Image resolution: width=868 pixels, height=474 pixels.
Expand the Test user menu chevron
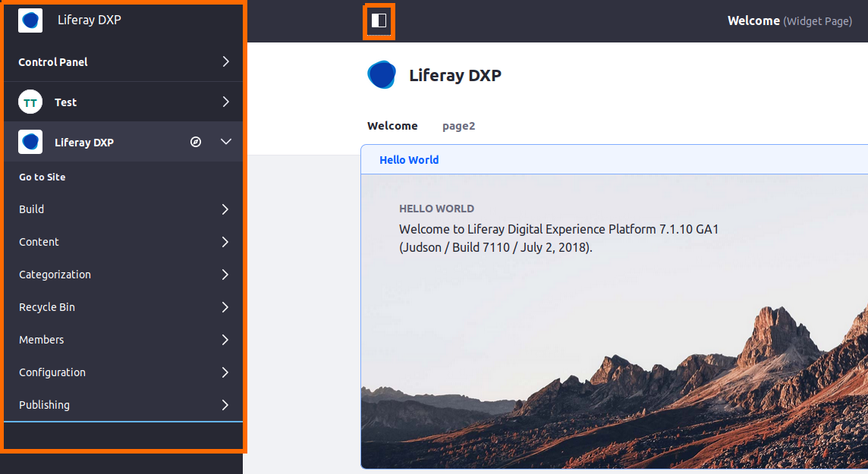click(x=225, y=102)
